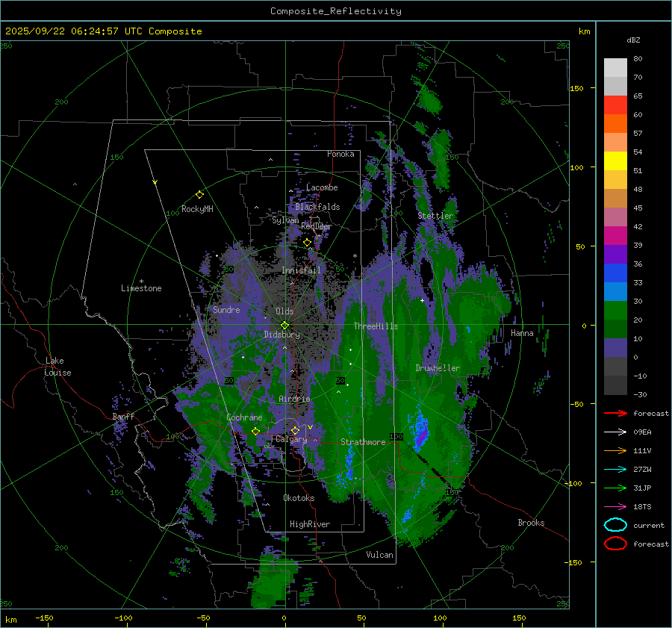Click the yellow diamond marker near RockyMH
This screenshot has height=628, width=672.
[199, 194]
